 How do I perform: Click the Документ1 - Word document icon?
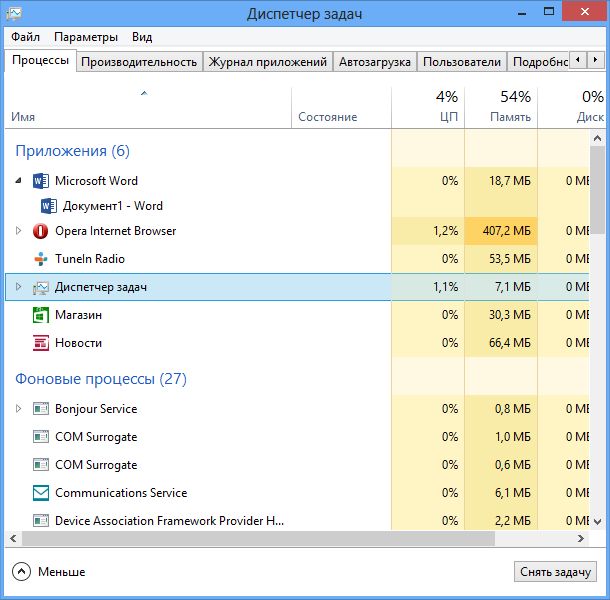(x=49, y=206)
